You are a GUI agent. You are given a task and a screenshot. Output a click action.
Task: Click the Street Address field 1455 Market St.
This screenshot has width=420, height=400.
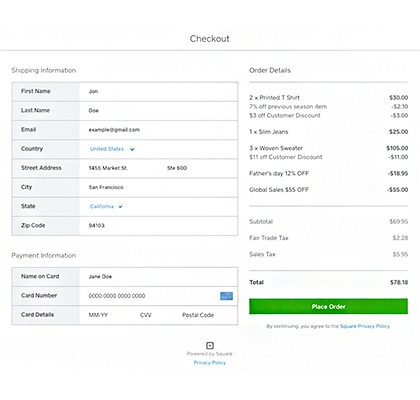[122, 168]
